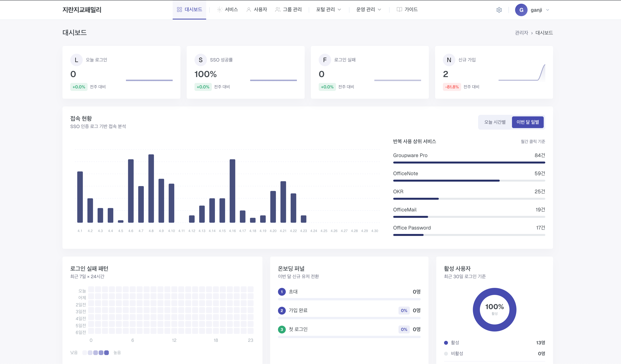Go to the 사용자 menu
The image size is (621, 364).
point(257,9)
